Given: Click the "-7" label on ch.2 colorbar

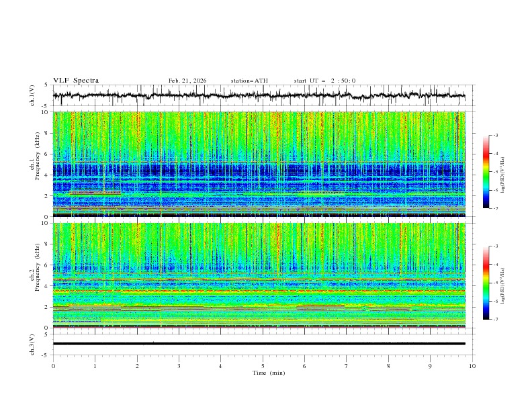Looking at the screenshot, I should (x=495, y=319).
